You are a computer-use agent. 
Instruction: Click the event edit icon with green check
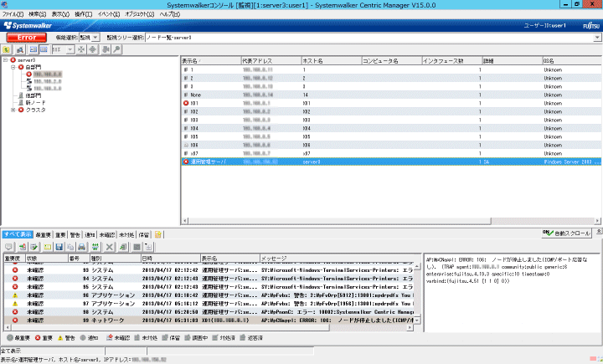pos(33,247)
